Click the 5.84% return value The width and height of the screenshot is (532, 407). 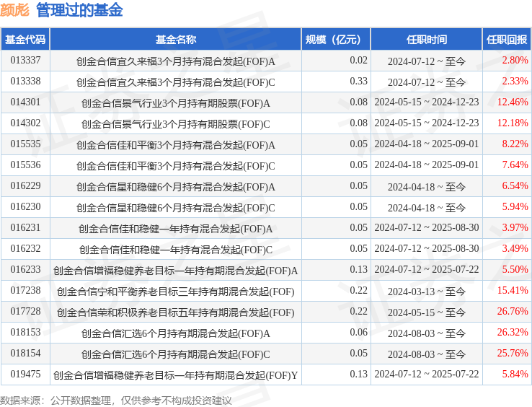[515, 374]
